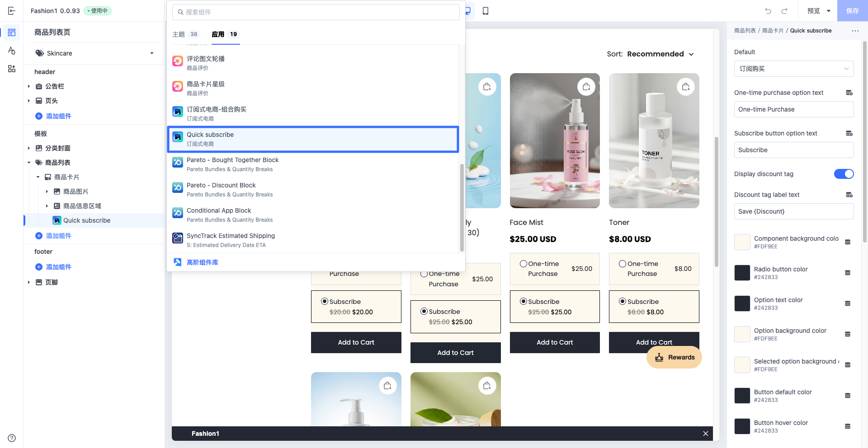Screen dimensions: 868x448
Task: Open the 预览 dropdown arrow
Action: [x=829, y=11]
